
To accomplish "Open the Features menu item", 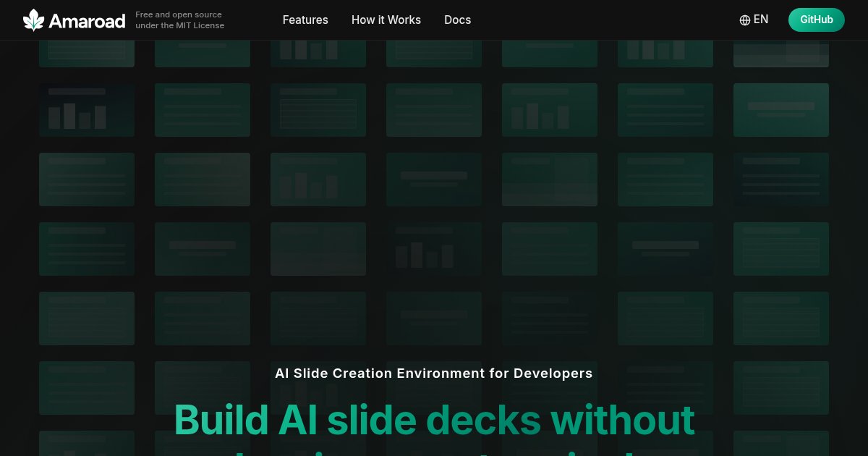I will (x=305, y=20).
